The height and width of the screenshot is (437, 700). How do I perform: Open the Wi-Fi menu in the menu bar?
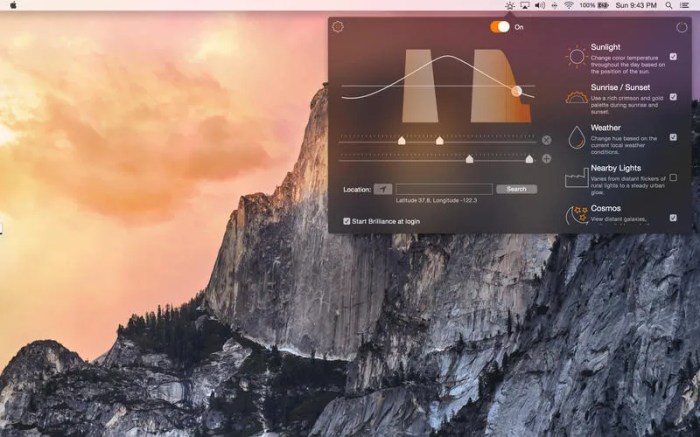coord(569,5)
